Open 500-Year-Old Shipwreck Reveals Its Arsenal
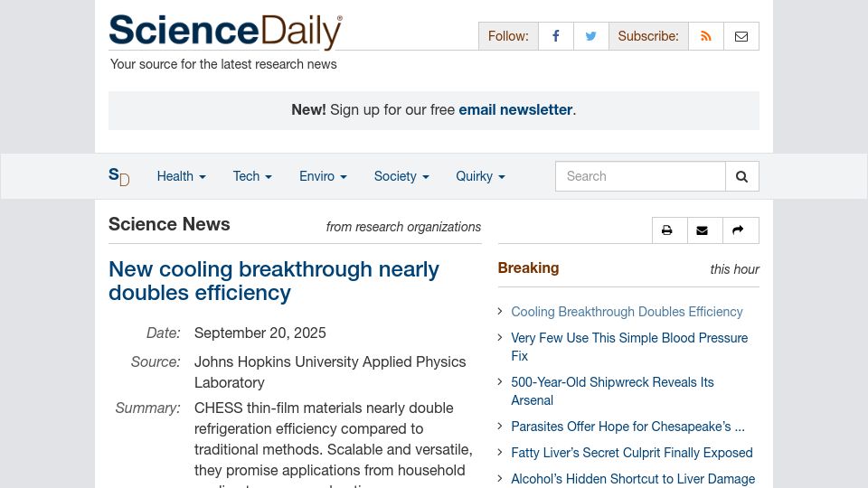Screen dimensions: 868x488 (612, 391)
